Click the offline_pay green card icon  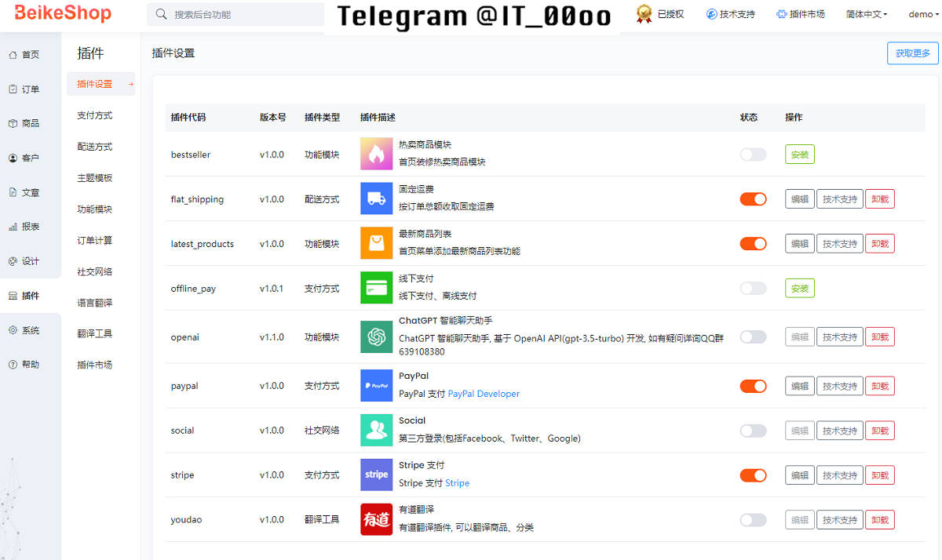point(376,288)
